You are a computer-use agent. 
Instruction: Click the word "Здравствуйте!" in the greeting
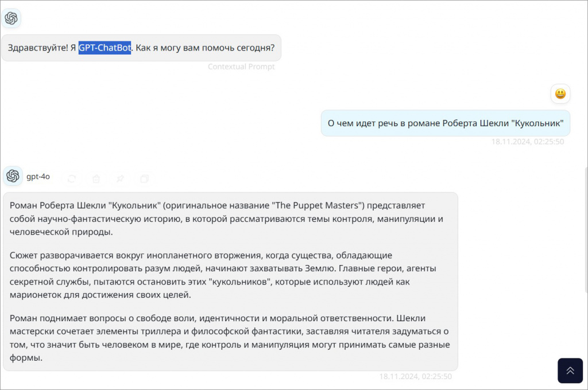click(x=38, y=48)
